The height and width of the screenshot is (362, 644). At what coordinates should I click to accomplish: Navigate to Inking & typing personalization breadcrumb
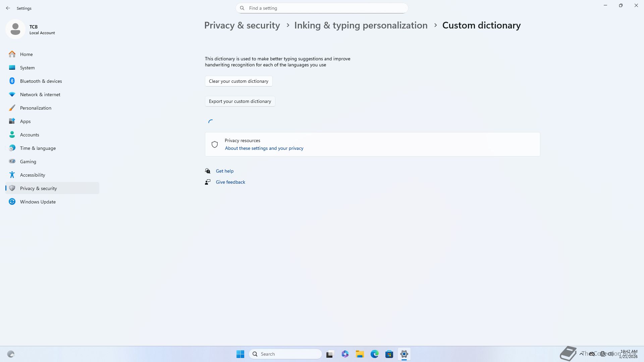point(361,25)
